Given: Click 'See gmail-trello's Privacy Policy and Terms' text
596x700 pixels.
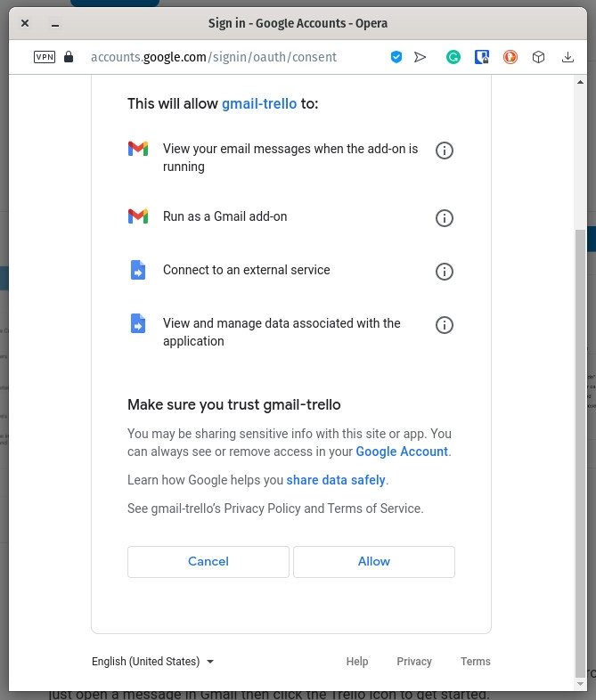Looking at the screenshot, I should [275, 509].
